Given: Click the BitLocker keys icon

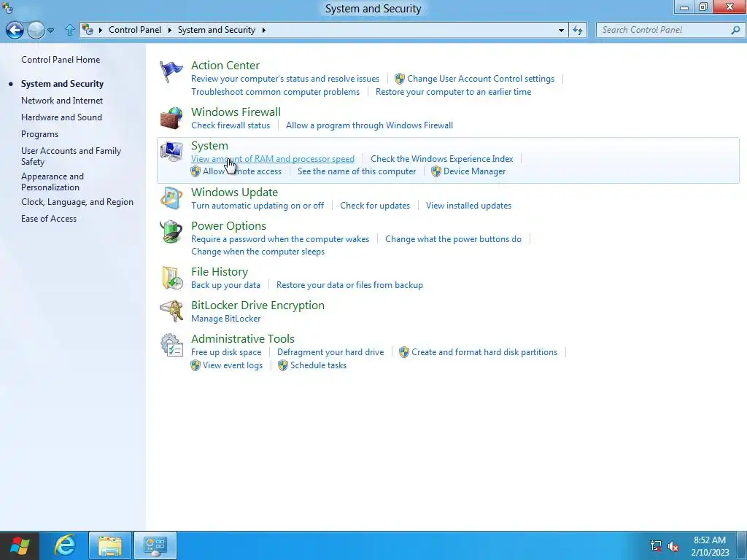Looking at the screenshot, I should 171,311.
